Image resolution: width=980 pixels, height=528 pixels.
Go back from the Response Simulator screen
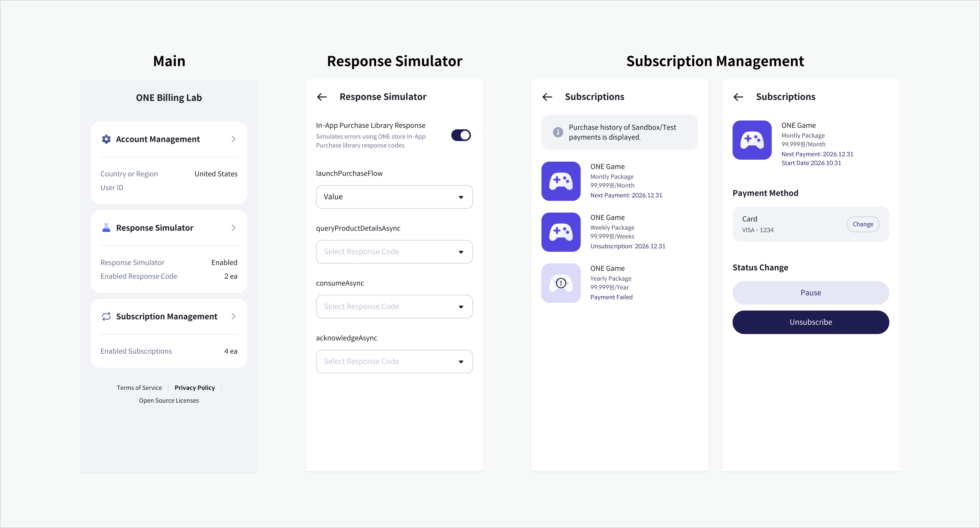coord(322,97)
